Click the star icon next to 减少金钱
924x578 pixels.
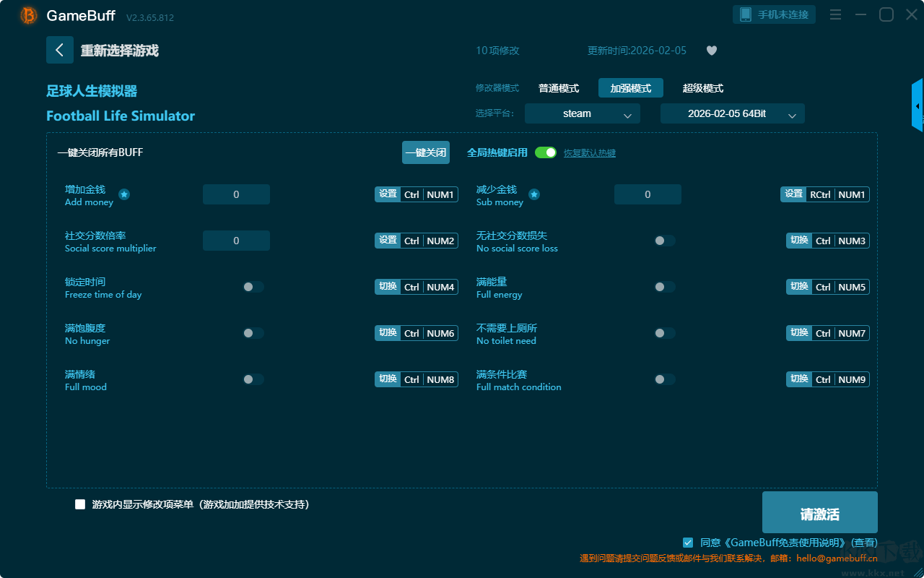(534, 194)
